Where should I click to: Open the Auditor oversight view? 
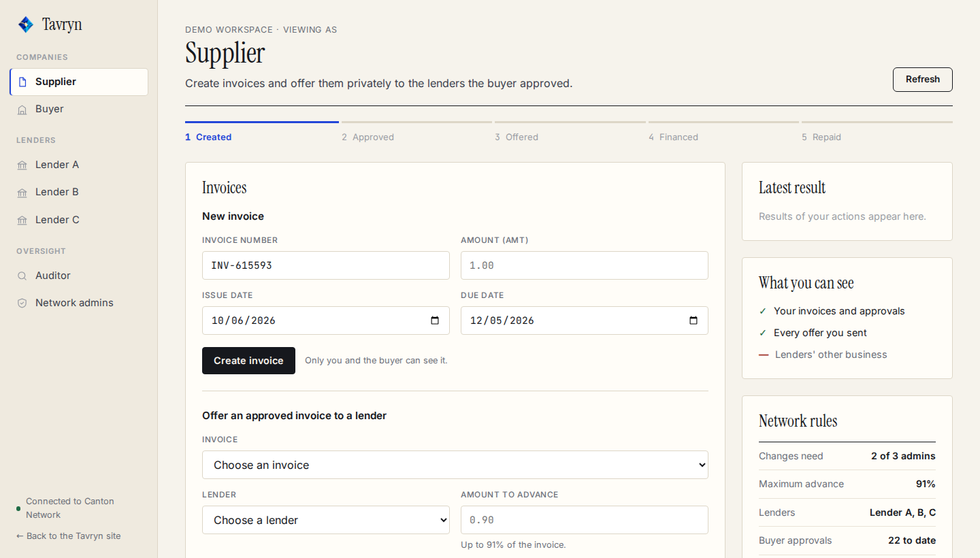(x=79, y=276)
